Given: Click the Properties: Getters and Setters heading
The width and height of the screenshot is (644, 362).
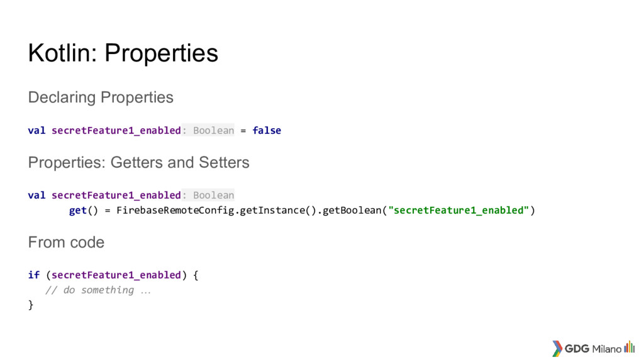Looking at the screenshot, I should [x=138, y=163].
